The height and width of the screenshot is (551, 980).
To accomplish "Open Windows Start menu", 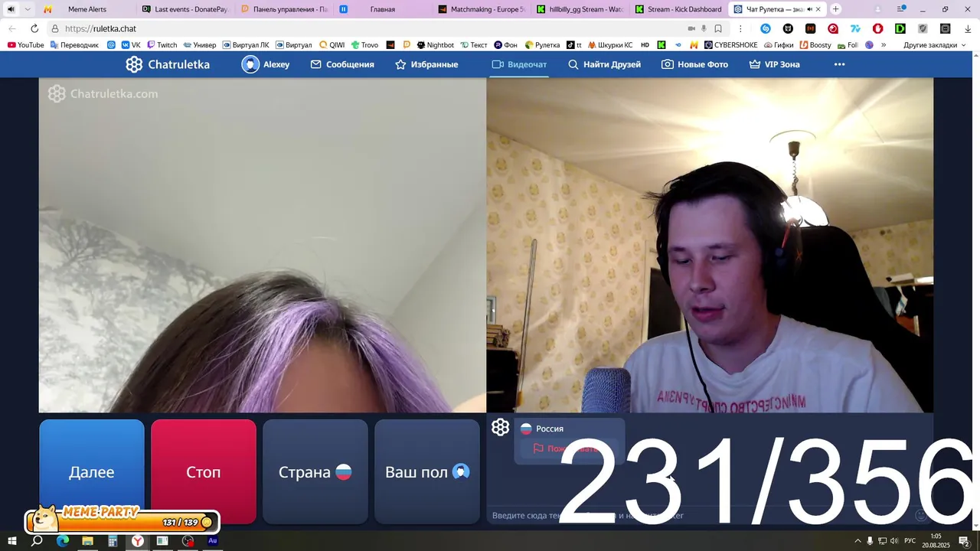I will 11,541.
